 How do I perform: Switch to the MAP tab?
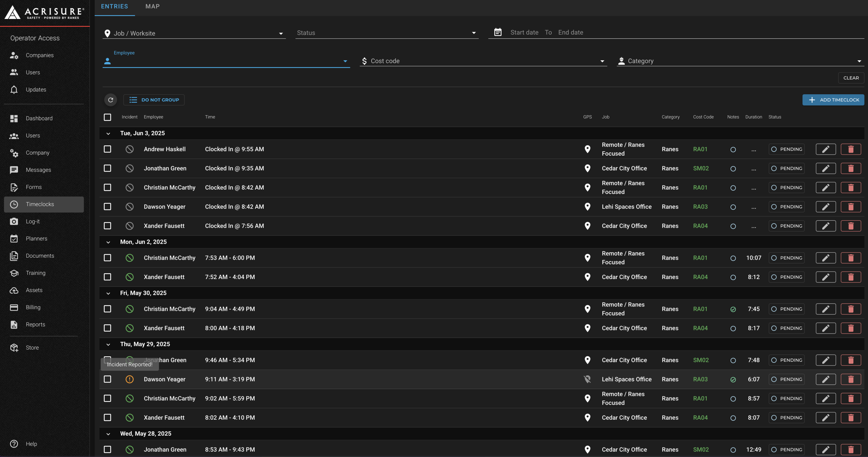click(152, 6)
